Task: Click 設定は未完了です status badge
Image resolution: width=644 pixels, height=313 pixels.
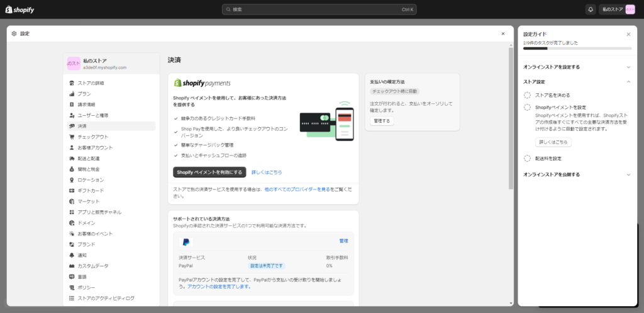Action: (267, 266)
